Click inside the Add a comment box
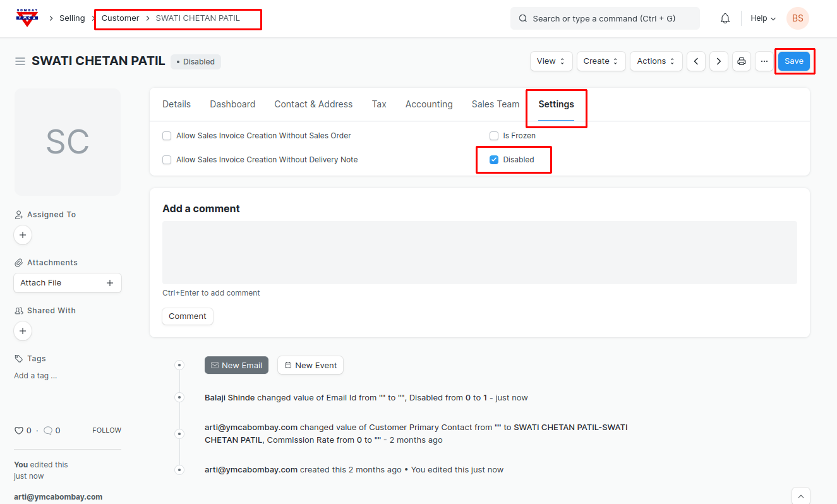 point(479,253)
